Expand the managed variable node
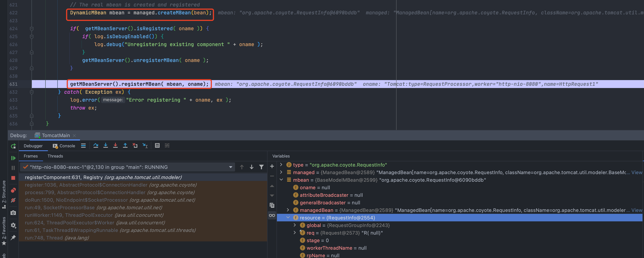644x258 pixels. [281, 172]
